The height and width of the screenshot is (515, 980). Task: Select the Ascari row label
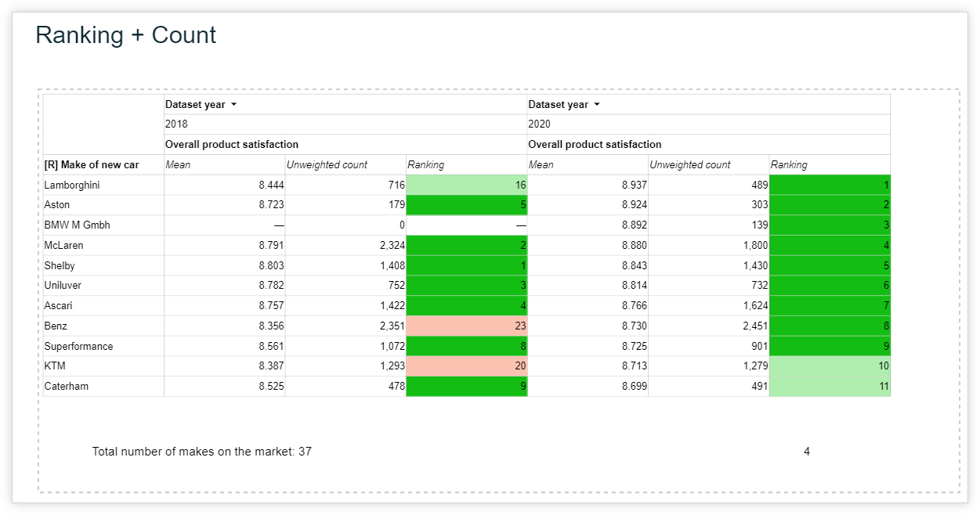pyautogui.click(x=58, y=306)
